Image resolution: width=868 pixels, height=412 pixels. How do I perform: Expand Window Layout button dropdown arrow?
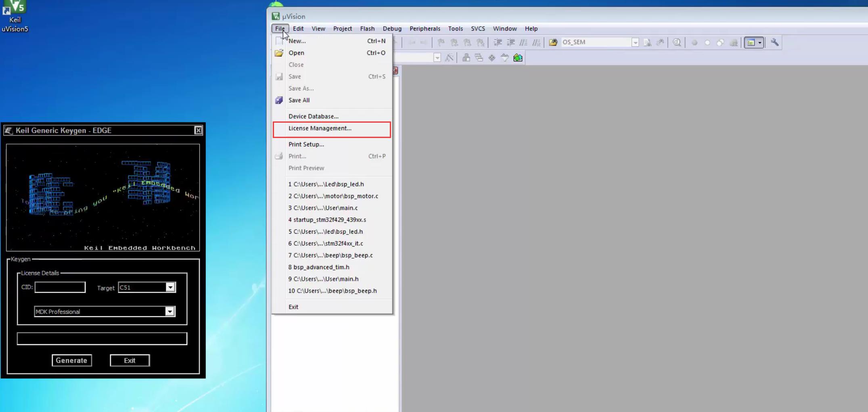click(x=760, y=42)
